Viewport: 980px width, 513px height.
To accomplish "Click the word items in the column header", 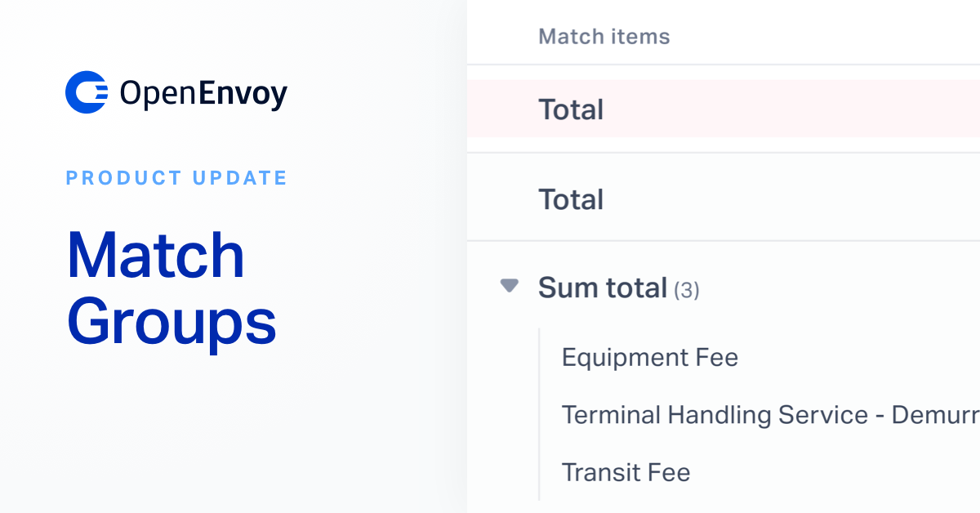I will tap(642, 37).
